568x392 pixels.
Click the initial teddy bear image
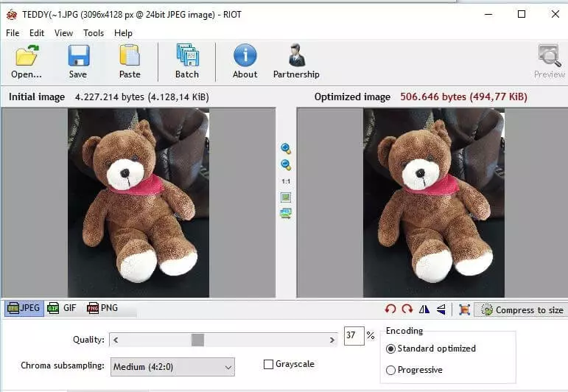click(139, 203)
